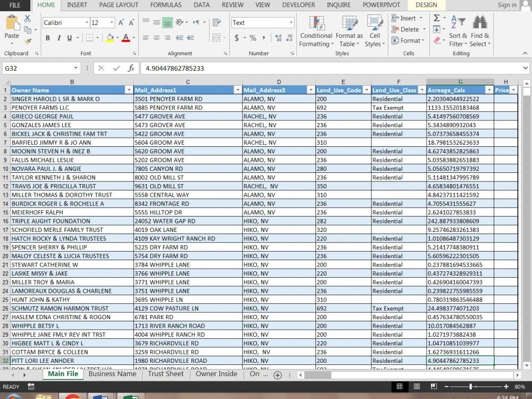
Task: Toggle Italic formatting
Action: [59, 38]
